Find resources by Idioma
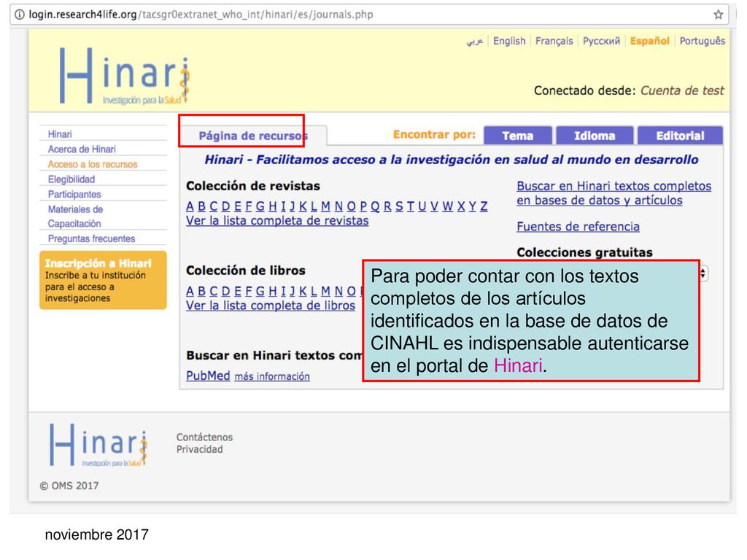 pyautogui.click(x=595, y=136)
